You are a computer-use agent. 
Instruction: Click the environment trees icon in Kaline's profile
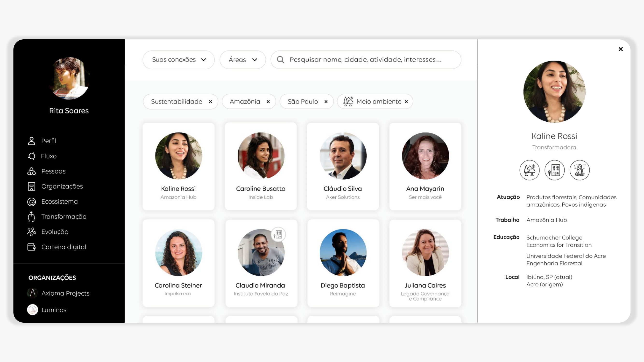click(529, 170)
